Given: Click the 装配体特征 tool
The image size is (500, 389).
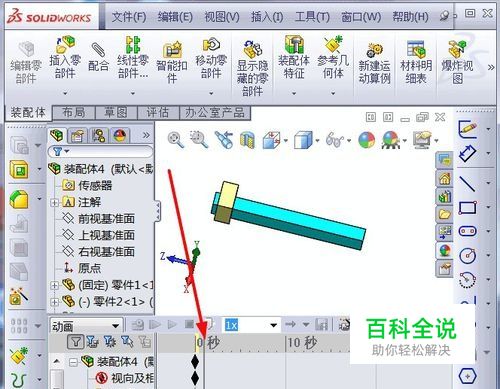Looking at the screenshot, I should click(x=294, y=57).
